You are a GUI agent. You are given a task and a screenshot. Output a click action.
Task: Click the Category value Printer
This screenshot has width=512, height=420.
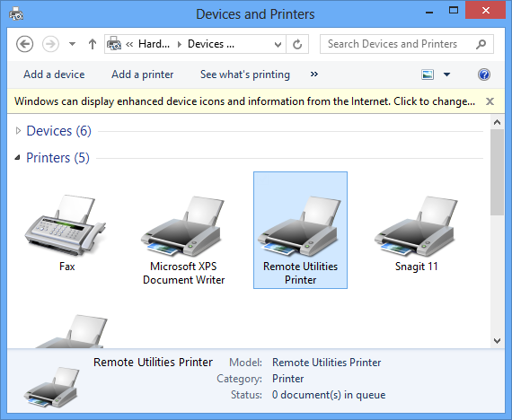[287, 379]
